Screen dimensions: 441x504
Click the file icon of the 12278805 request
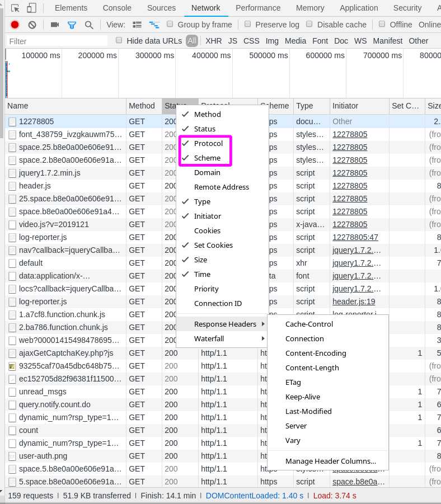pos(12,121)
